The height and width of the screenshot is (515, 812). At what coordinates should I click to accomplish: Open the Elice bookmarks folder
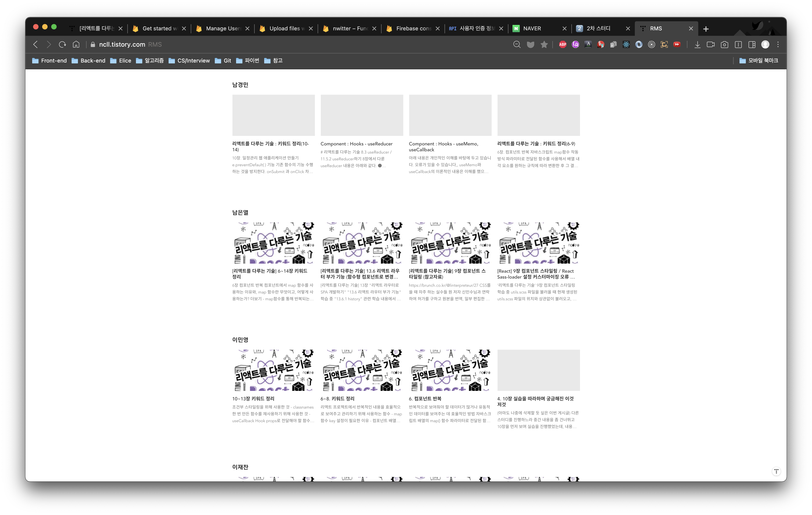(x=121, y=61)
